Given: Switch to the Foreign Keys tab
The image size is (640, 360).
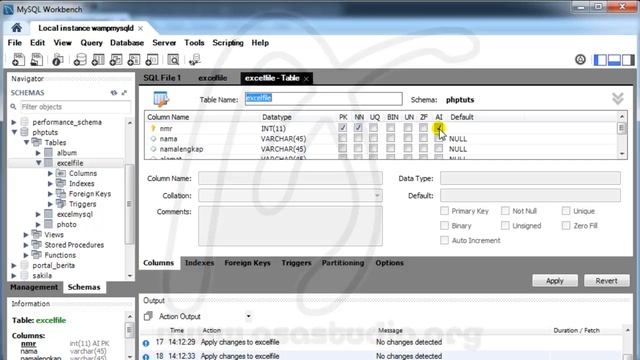Looking at the screenshot, I should tap(247, 263).
